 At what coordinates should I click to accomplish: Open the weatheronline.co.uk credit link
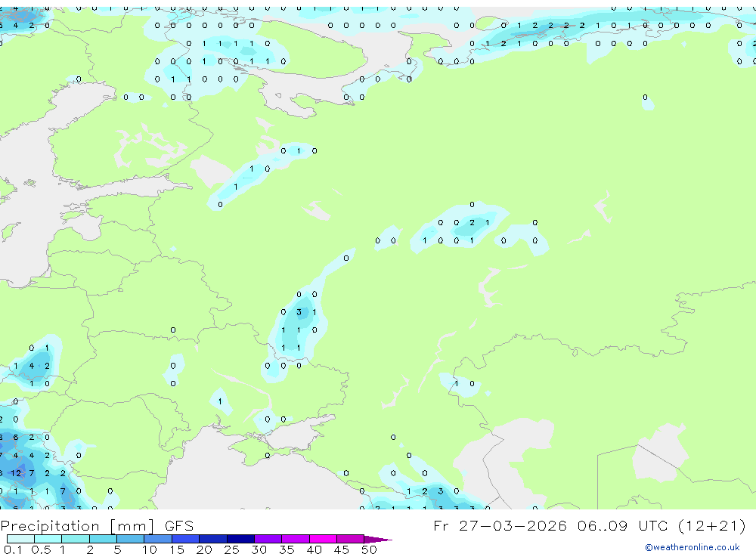(x=692, y=547)
